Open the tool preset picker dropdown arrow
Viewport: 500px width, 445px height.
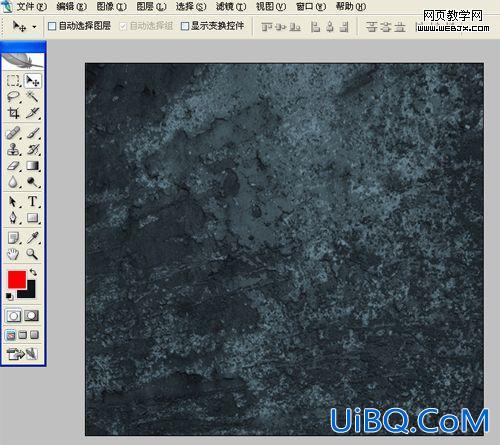[34, 27]
